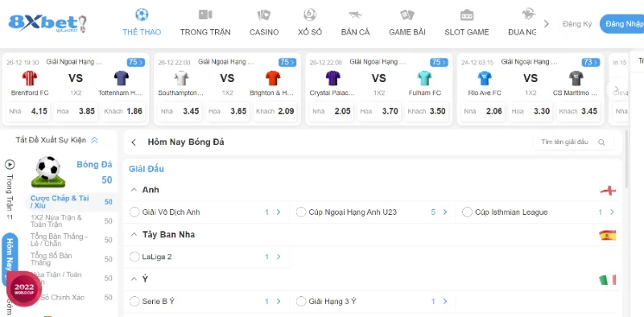Open the Trong Trận video camera icon
Viewport: 644px width, 317px height.
coord(205,14)
